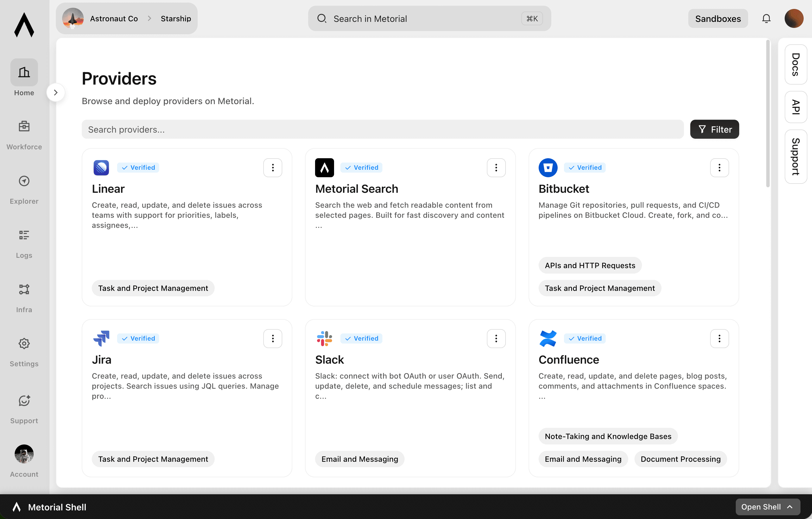Click the Verified badge on Metorial Search
The width and height of the screenshot is (812, 519).
361,168
